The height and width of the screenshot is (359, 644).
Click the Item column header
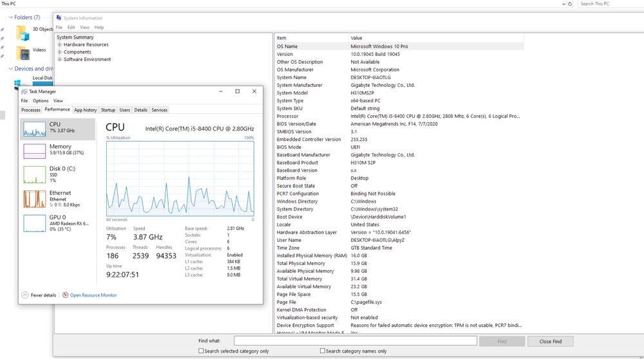(x=311, y=38)
